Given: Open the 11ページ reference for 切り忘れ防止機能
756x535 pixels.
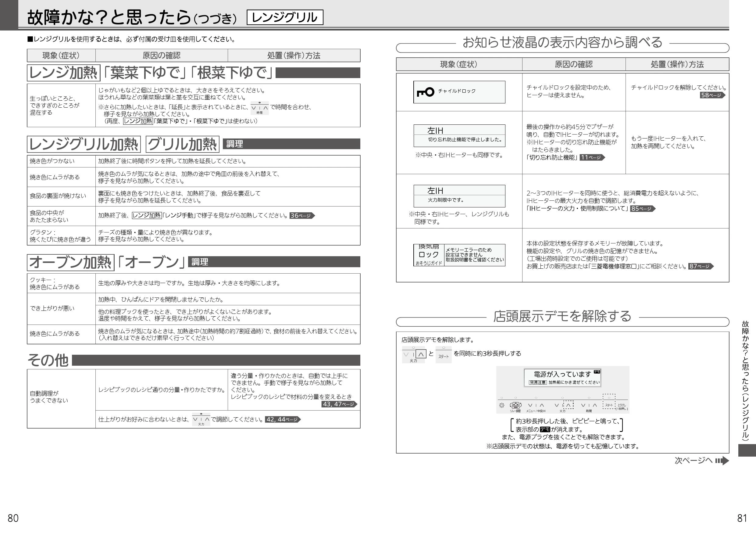Looking at the screenshot, I should 592,157.
